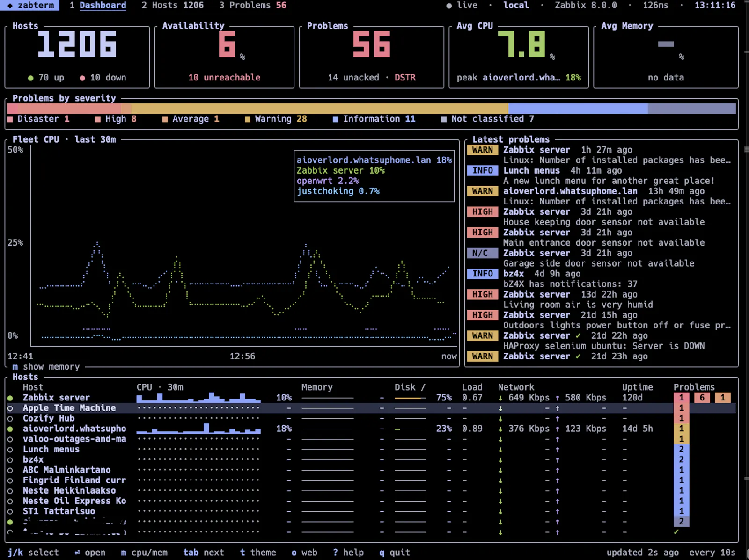Image resolution: width=749 pixels, height=560 pixels.
Task: Click the 'm cpu/mem' footer shortcut
Action: pos(144,553)
